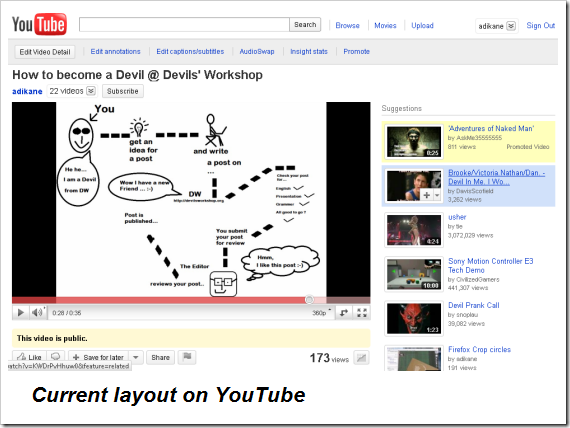
Task: Open the Upload link
Action: (x=422, y=25)
